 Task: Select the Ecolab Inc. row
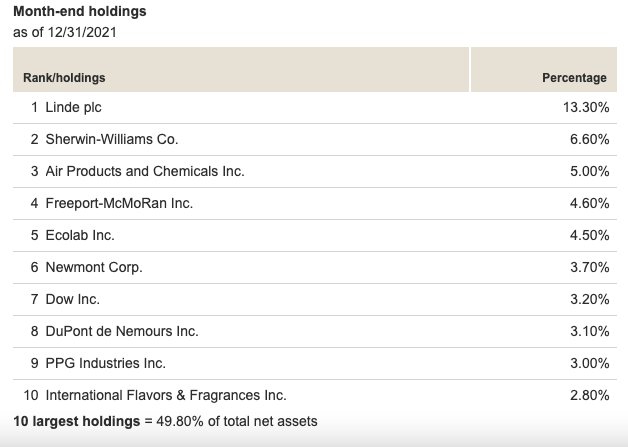[315, 236]
